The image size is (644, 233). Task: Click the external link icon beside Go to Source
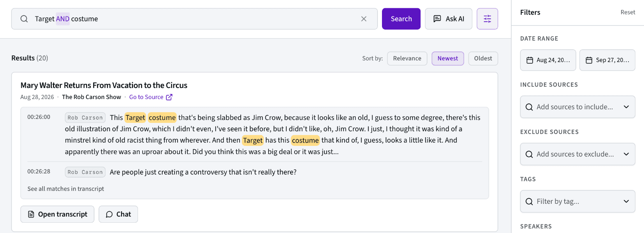point(169,97)
